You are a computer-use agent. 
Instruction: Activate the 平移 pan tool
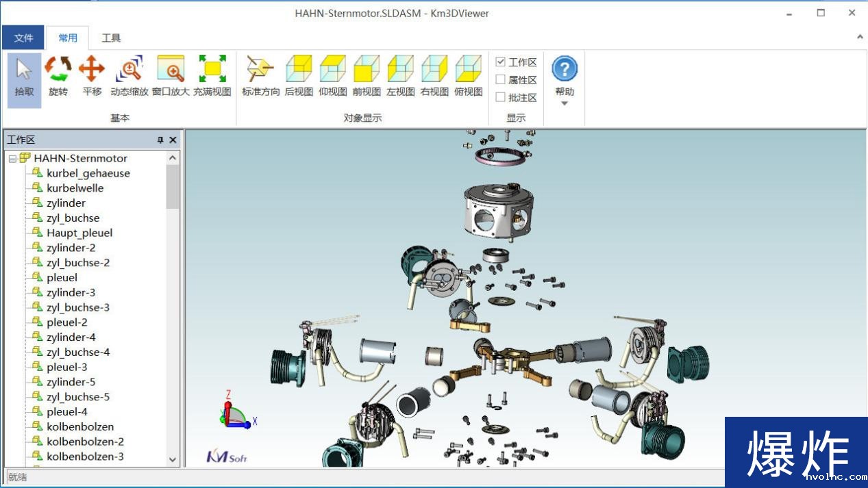pos(91,75)
